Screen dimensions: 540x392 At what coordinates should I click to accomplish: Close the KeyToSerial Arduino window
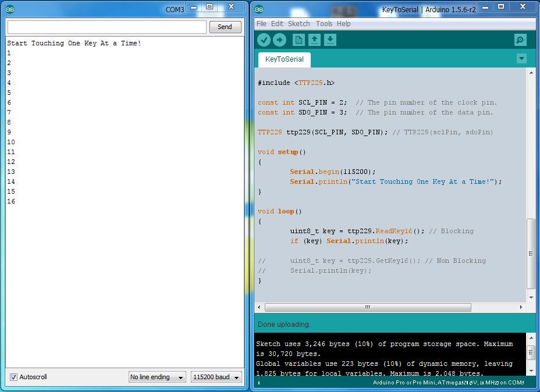tap(523, 7)
